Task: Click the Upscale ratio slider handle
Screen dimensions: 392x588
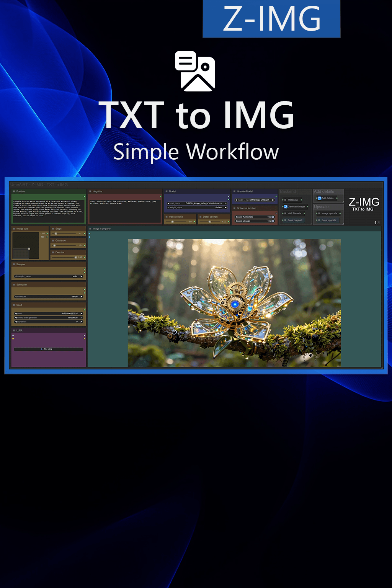Action: 173,222
